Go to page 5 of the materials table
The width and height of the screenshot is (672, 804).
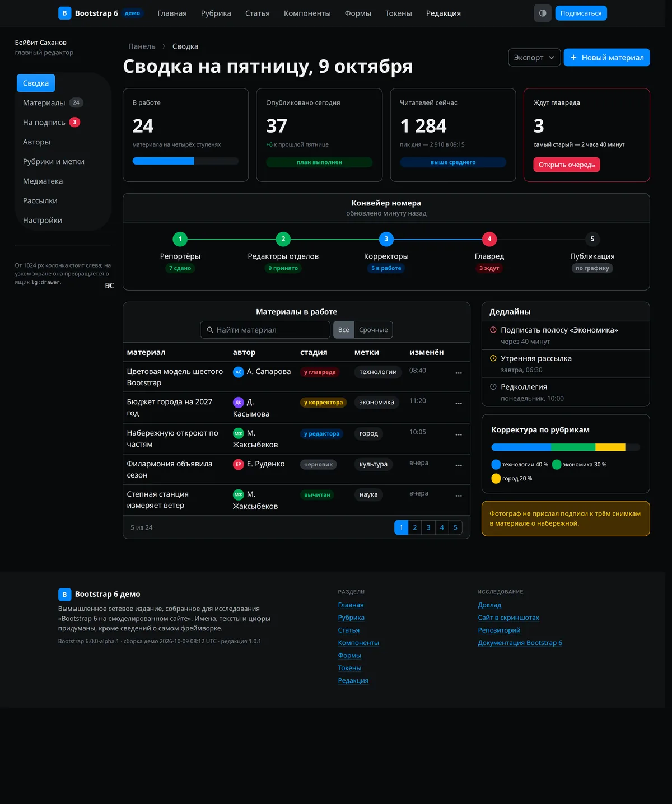tap(455, 527)
